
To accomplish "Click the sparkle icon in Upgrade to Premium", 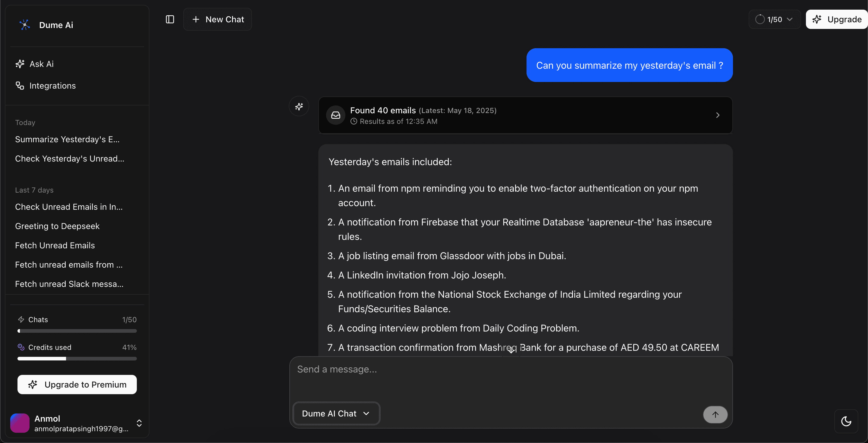I will [x=33, y=385].
